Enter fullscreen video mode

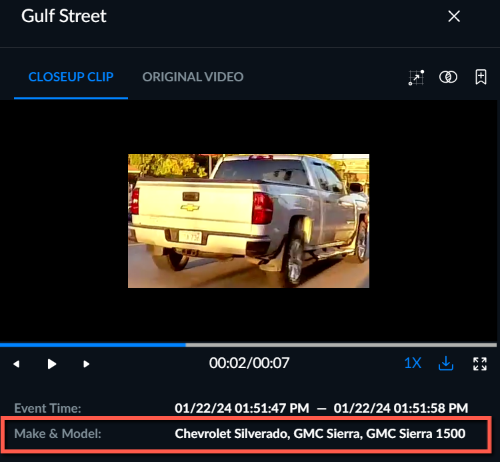(x=480, y=364)
